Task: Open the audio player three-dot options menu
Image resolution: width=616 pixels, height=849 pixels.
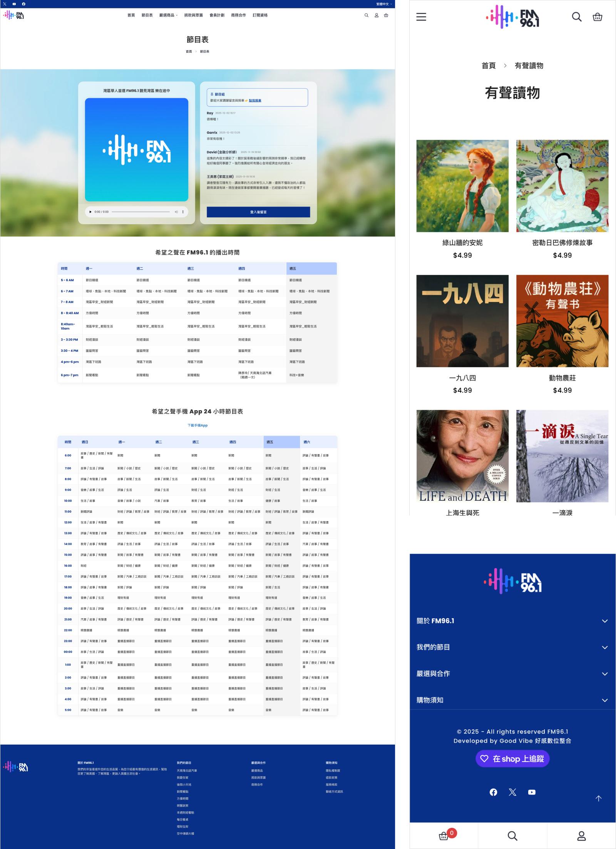Action: [183, 212]
